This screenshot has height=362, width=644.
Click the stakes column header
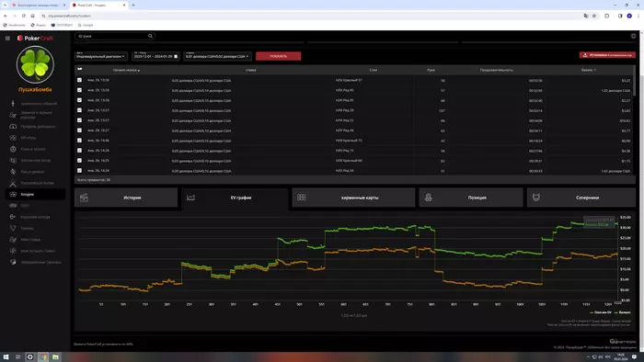pyautogui.click(x=250, y=70)
